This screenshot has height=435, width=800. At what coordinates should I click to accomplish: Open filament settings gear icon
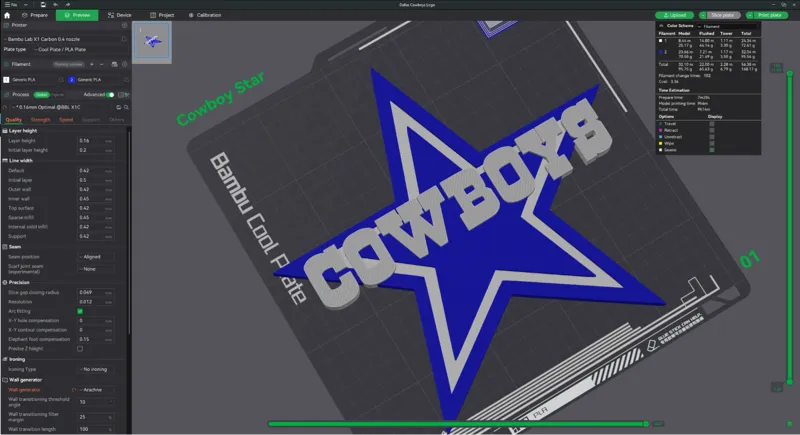click(124, 64)
